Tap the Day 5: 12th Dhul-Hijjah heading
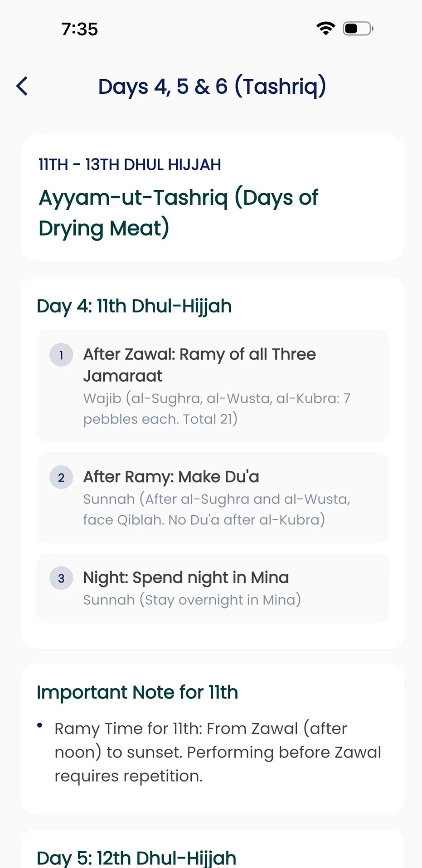 click(136, 858)
